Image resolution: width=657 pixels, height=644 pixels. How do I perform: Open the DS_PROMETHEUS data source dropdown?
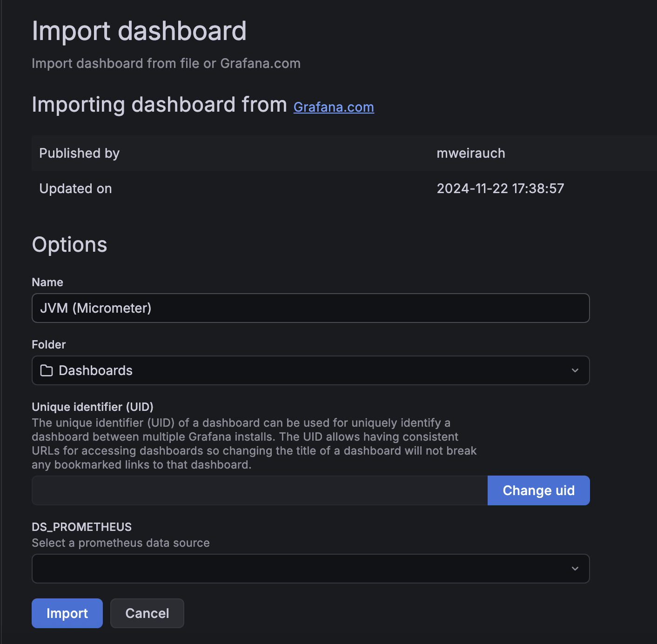311,569
